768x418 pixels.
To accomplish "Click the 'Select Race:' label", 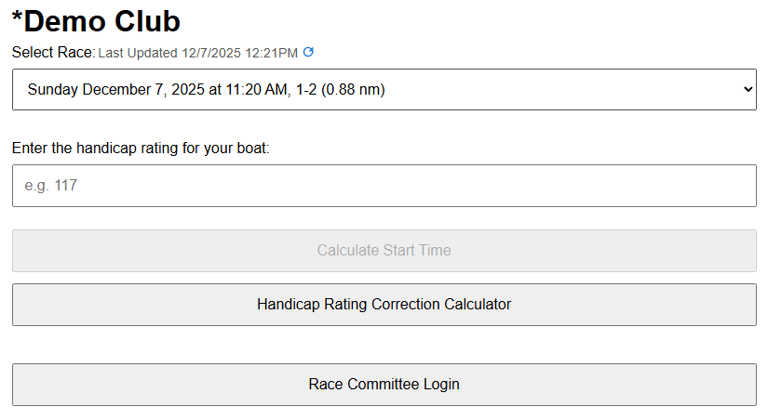I will click(x=53, y=52).
